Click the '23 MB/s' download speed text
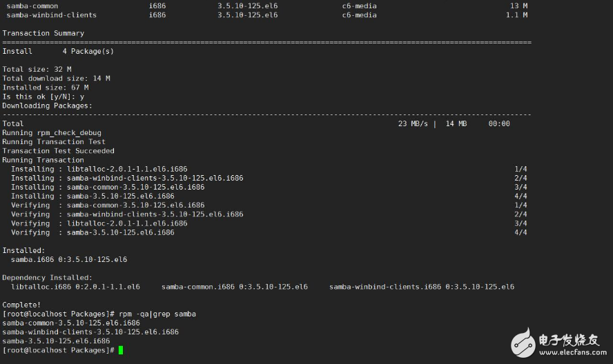Image resolution: width=613 pixels, height=364 pixels. [x=412, y=123]
